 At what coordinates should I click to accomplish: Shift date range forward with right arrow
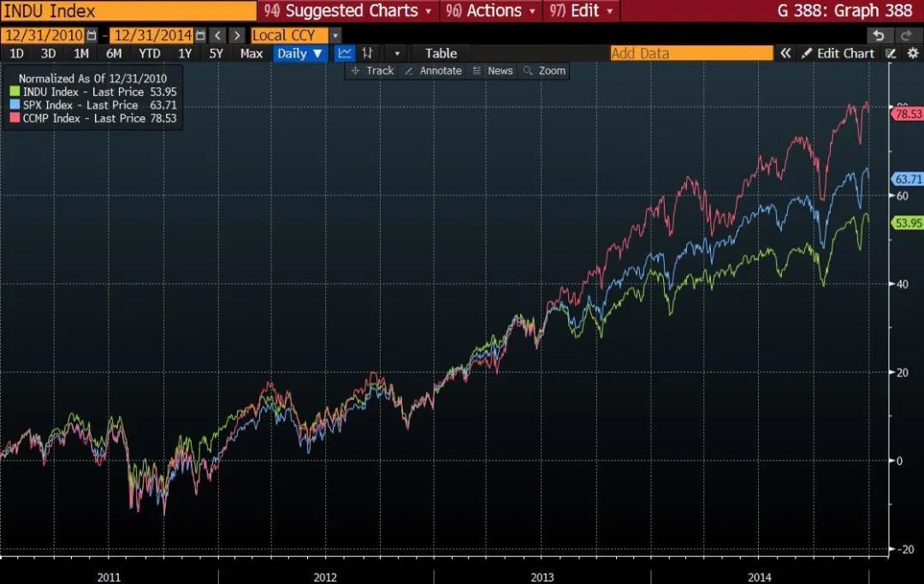pyautogui.click(x=237, y=35)
